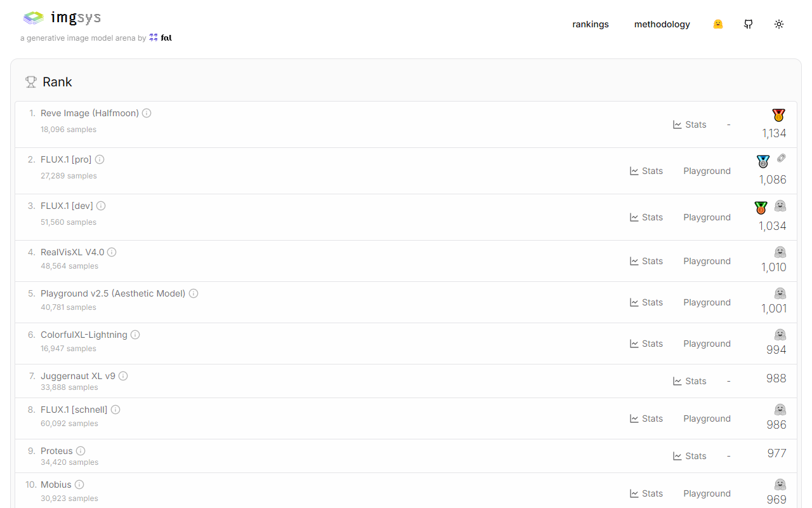
Task: Open Stats for Mobius
Action: pos(646,493)
